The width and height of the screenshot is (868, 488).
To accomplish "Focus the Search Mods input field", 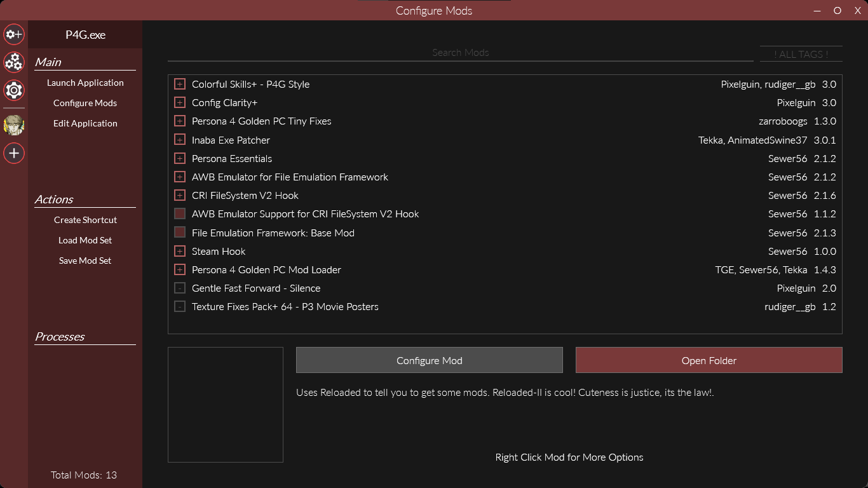I will [x=461, y=53].
